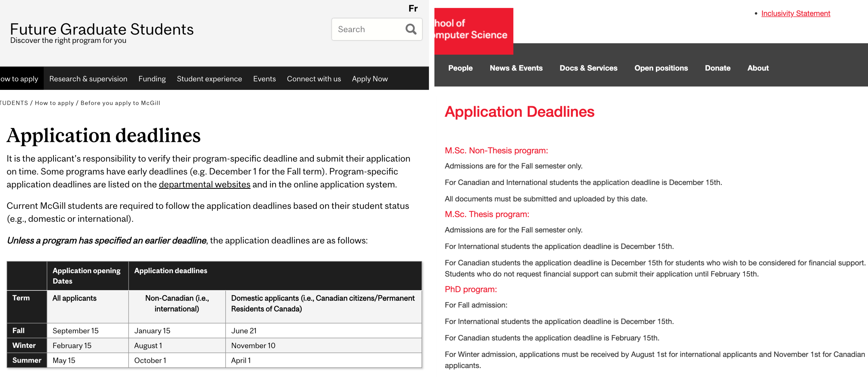The image size is (868, 377).
Task: Click the search magnifier icon
Action: tap(411, 29)
